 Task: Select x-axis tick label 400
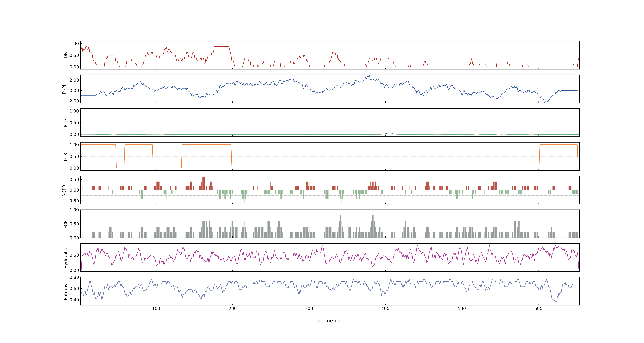(385, 309)
